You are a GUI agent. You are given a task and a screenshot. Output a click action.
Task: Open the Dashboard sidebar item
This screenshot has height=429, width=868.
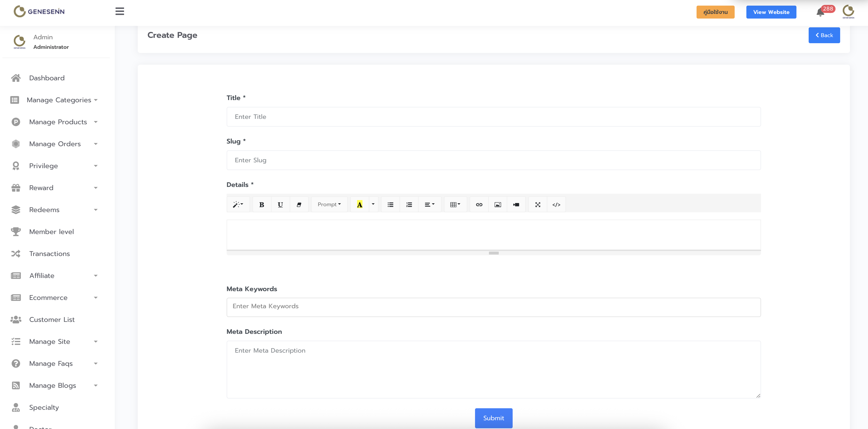46,78
